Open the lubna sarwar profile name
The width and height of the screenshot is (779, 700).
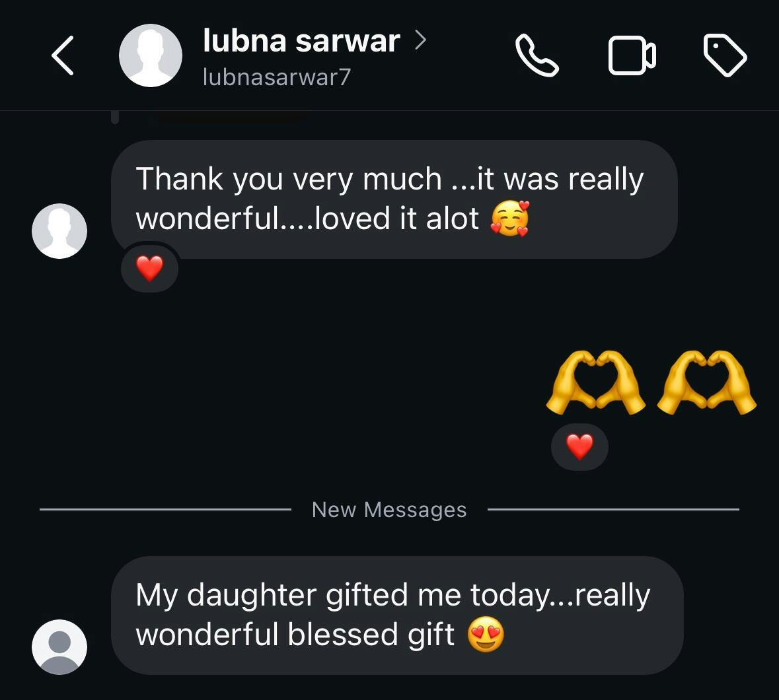tap(301, 41)
